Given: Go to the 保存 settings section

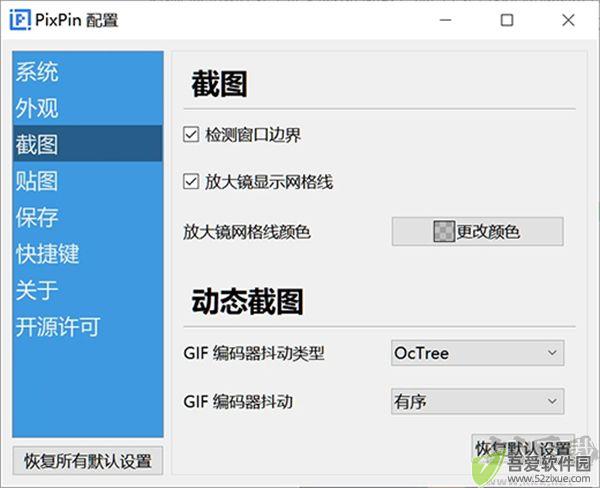Looking at the screenshot, I should (88, 217).
